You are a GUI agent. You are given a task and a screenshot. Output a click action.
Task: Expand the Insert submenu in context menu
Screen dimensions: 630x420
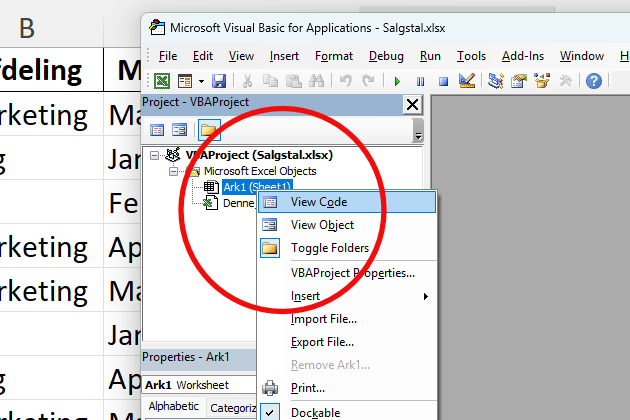pos(305,296)
